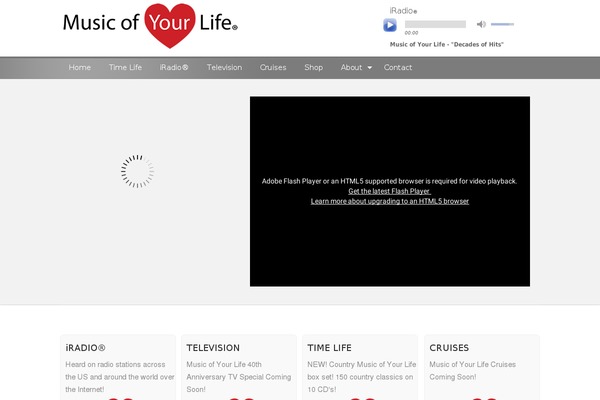This screenshot has height=400, width=600.
Task: Click the iRadio® label above the player
Action: coord(403,11)
